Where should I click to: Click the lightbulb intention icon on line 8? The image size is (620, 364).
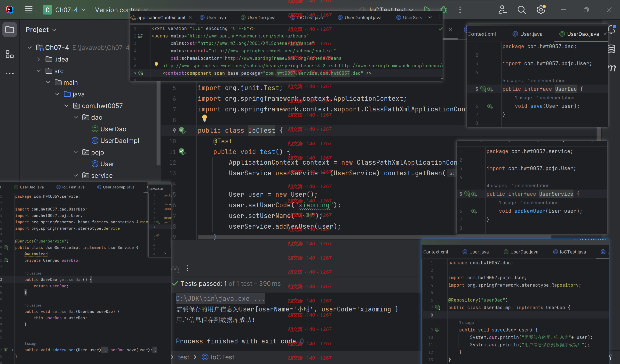click(205, 118)
